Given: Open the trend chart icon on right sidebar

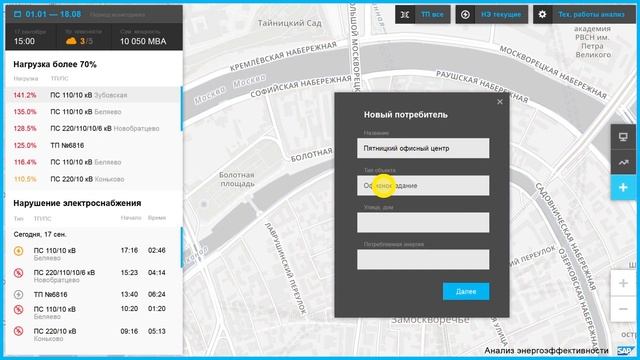Looking at the screenshot, I should coord(623,162).
